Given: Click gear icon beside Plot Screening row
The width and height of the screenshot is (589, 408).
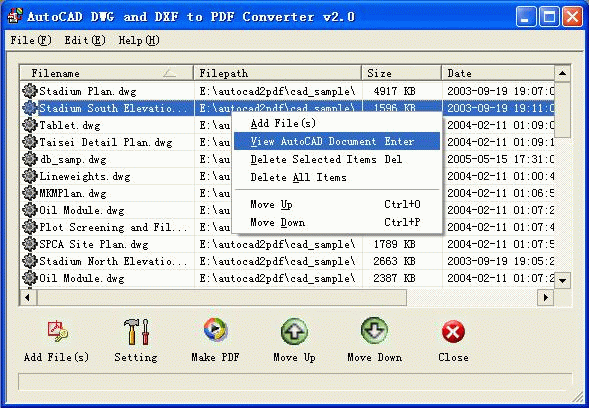Looking at the screenshot, I should coord(29,227).
